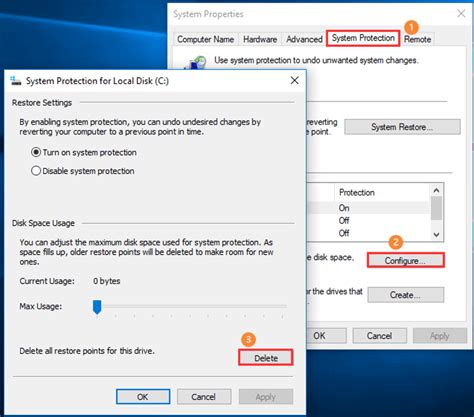This screenshot has height=417, width=474.
Task: Click the Max Usage slider thumb
Action: (x=97, y=307)
